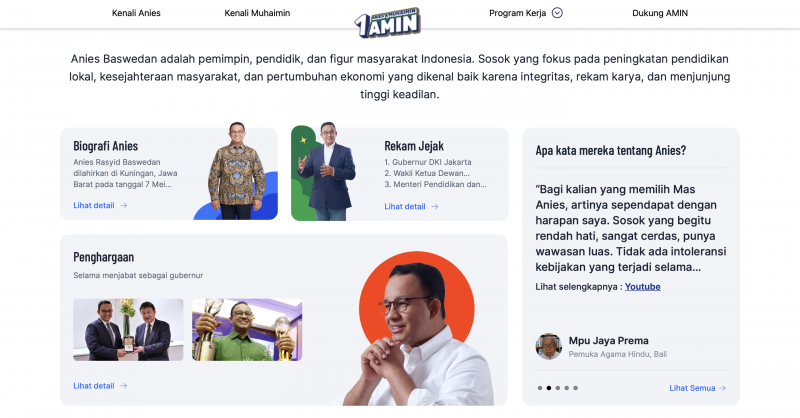The image size is (800, 418).
Task: Select the first testimonial carousel dot
Action: click(540, 388)
